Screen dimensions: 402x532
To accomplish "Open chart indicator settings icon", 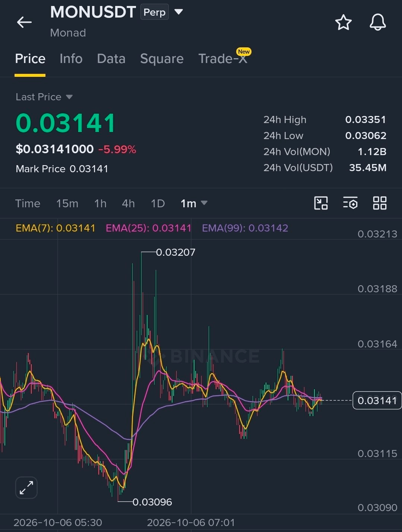I will point(350,203).
